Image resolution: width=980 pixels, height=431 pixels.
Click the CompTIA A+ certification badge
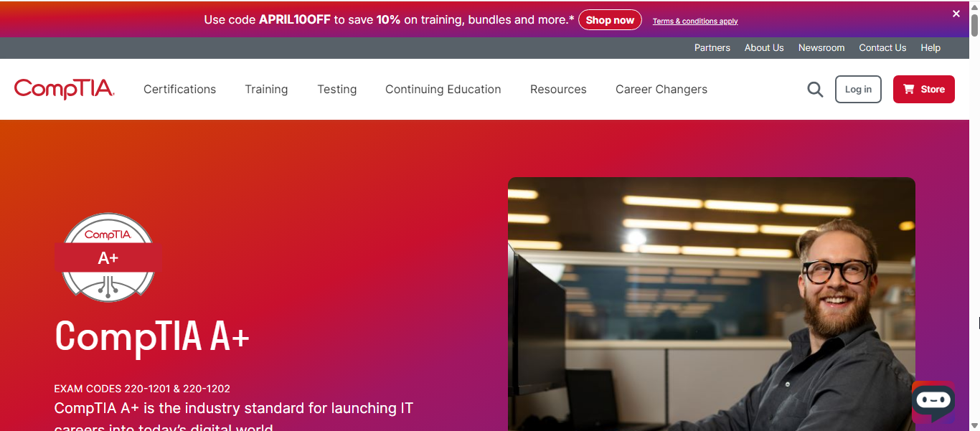pos(108,257)
